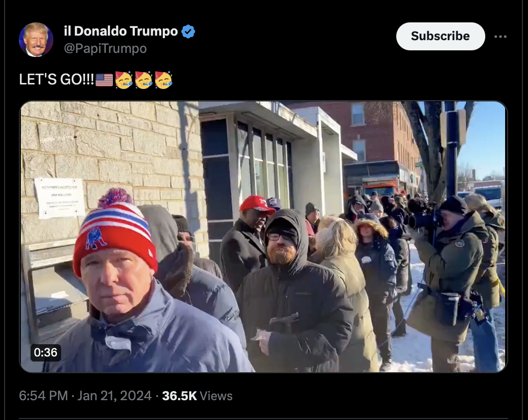Click the red baseball cap in video
Screen dimensions: 528x420
pyautogui.click(x=257, y=204)
